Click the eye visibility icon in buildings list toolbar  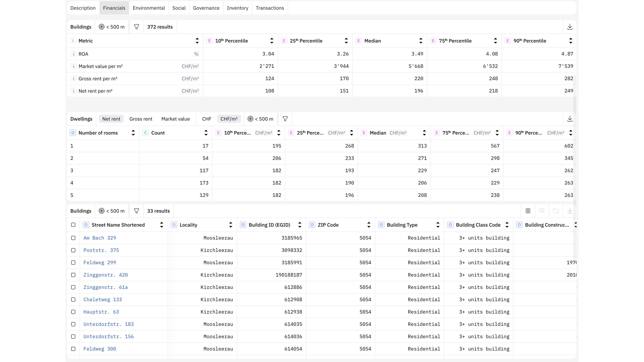click(542, 211)
